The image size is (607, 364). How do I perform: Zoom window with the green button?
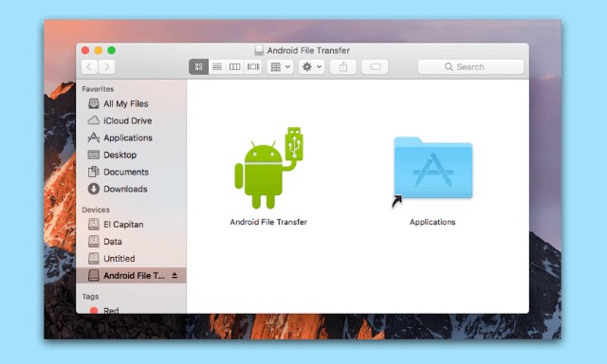coord(112,50)
